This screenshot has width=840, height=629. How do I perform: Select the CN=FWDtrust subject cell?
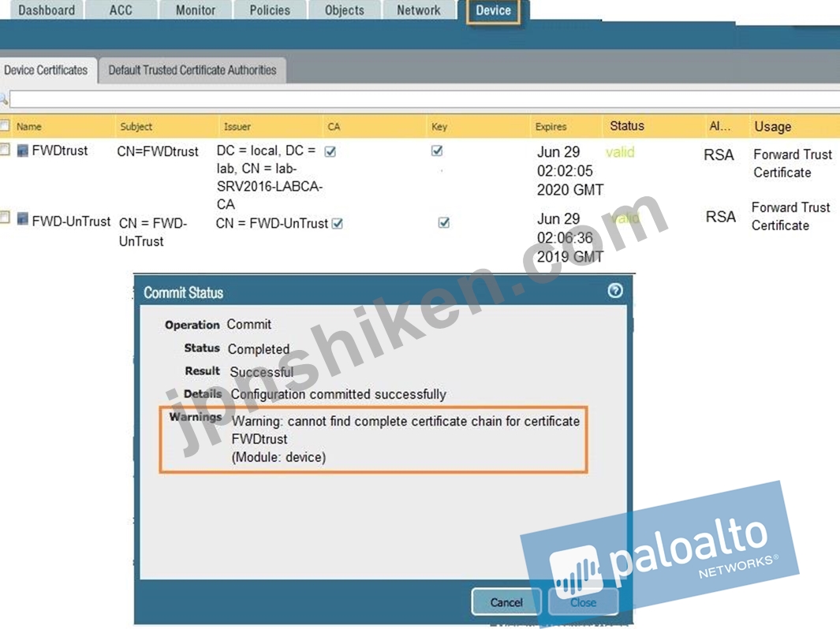click(x=158, y=151)
